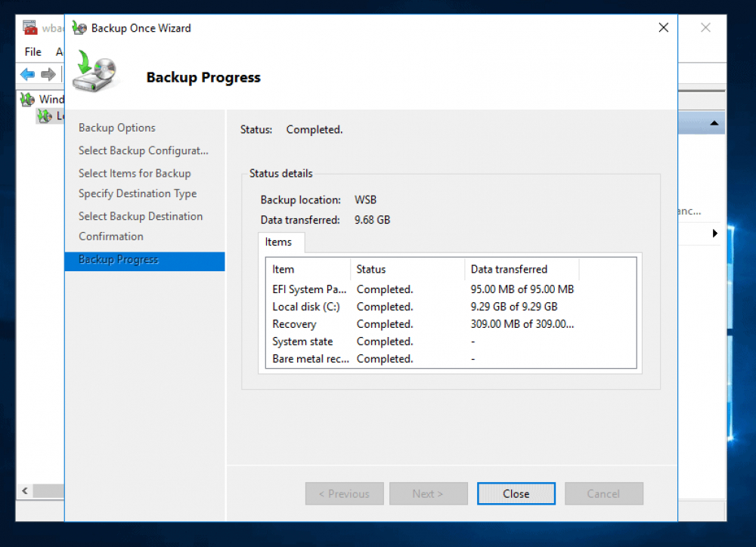Click the Cancel button
756x547 pixels.
(x=603, y=493)
